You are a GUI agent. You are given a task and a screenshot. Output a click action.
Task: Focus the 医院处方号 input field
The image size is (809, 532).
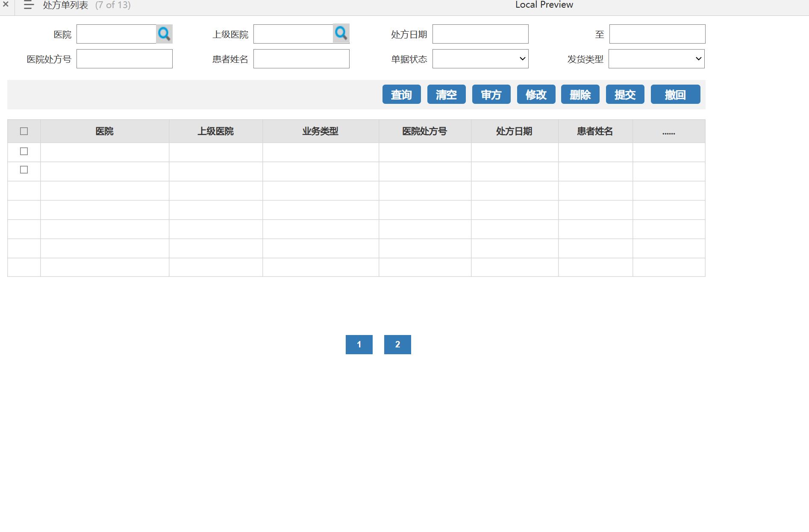pyautogui.click(x=124, y=59)
